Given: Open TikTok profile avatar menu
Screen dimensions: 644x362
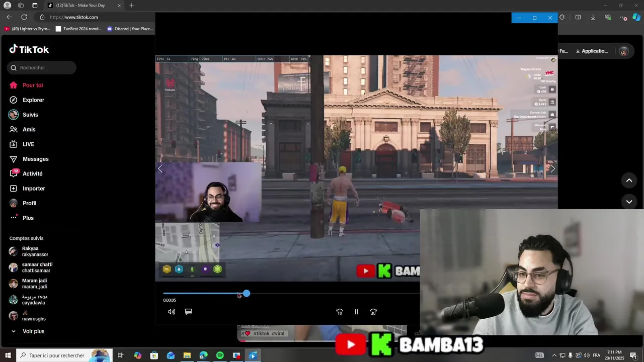Looking at the screenshot, I should click(x=624, y=51).
